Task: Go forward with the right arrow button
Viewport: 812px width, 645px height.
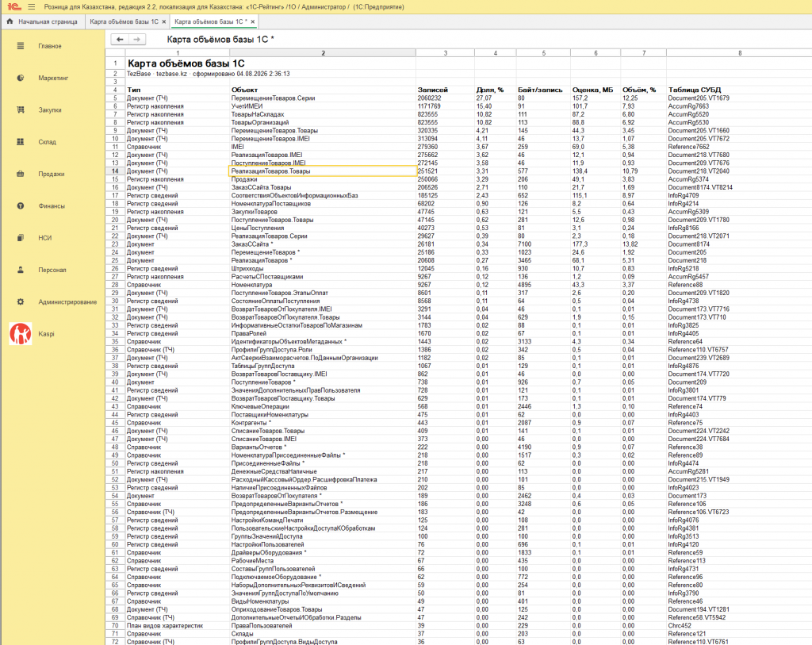Action: point(136,40)
